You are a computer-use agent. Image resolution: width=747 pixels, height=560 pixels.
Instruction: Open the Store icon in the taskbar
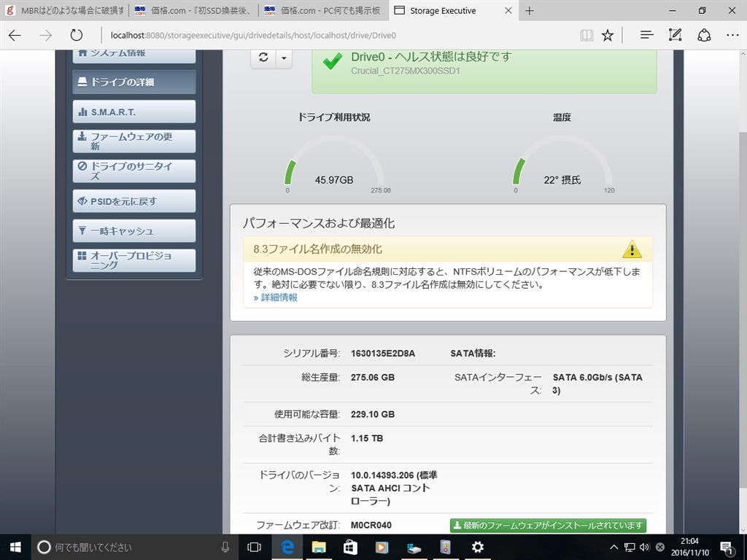[x=350, y=547]
